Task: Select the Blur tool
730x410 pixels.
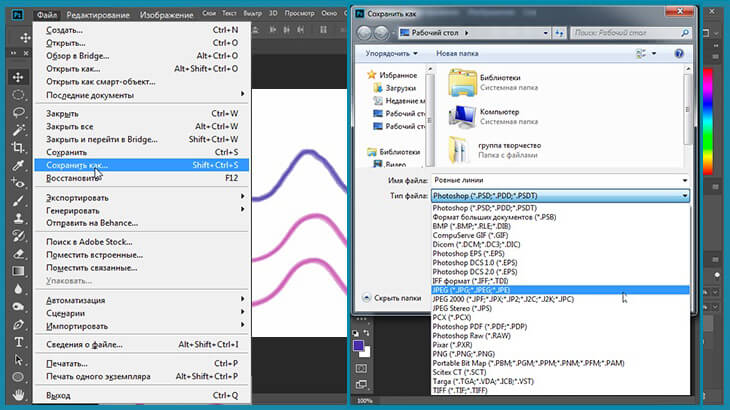Action: (x=18, y=289)
